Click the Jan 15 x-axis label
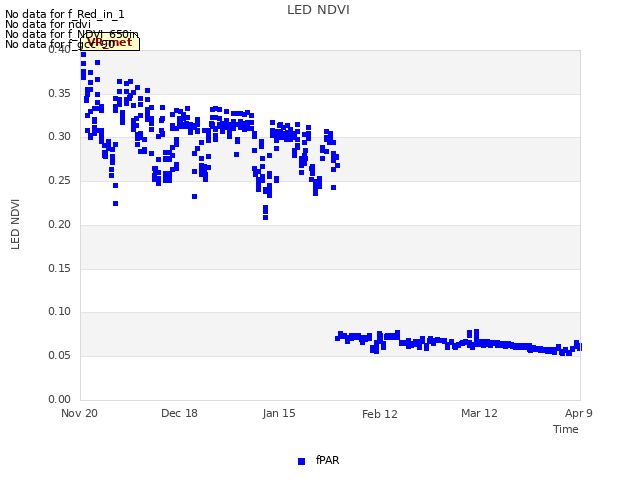Screen dimensions: 640x480 click(279, 413)
